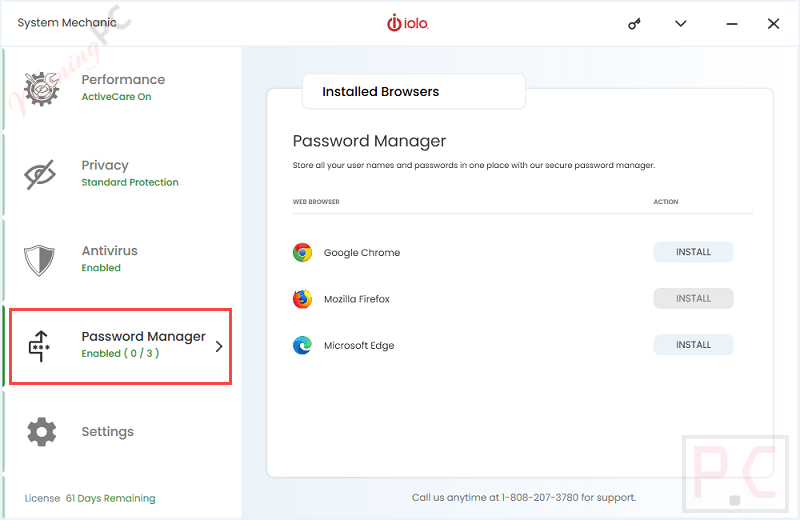Click the Microsoft Edge browser icon
Viewport: 800px width, 520px height.
click(302, 345)
